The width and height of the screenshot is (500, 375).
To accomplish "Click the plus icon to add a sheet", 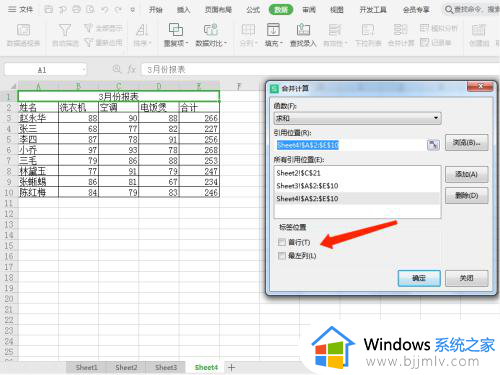I will pyautogui.click(x=232, y=367).
